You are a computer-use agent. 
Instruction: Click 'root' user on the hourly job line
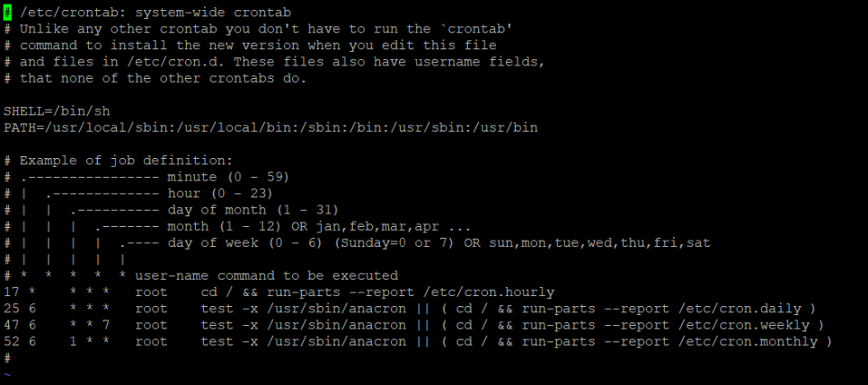151,292
